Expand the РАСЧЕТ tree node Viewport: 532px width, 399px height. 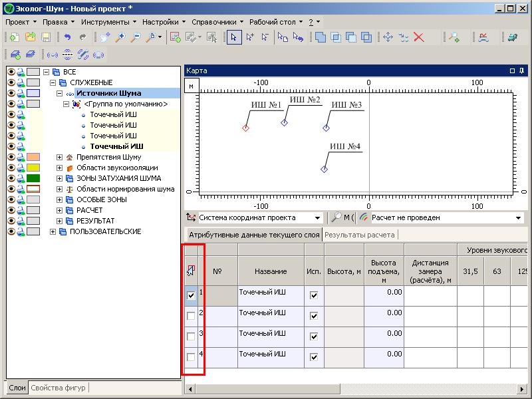60,210
